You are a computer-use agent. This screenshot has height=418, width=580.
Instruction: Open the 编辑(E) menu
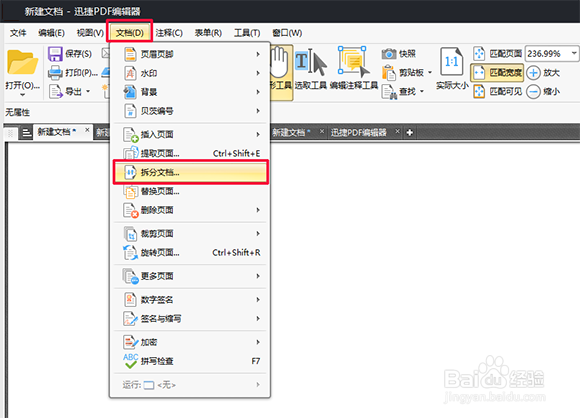51,33
